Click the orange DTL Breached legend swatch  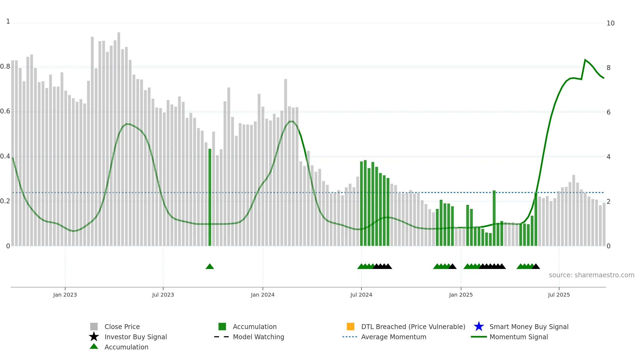click(350, 327)
